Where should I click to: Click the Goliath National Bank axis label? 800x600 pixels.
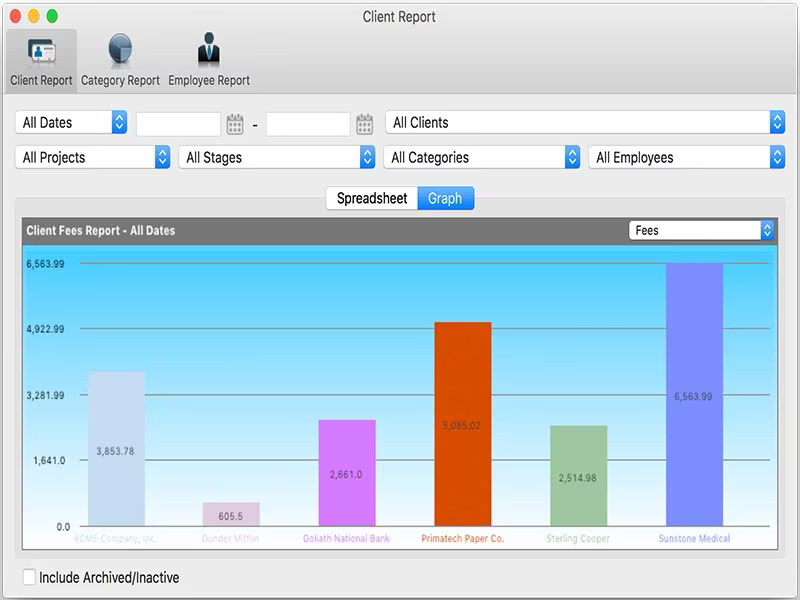click(346, 538)
